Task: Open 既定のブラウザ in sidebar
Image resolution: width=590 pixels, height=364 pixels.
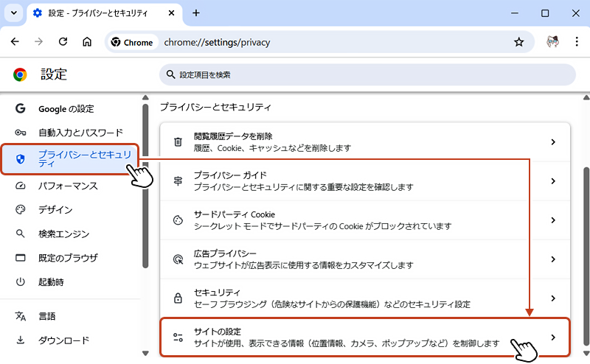Action: point(70,258)
